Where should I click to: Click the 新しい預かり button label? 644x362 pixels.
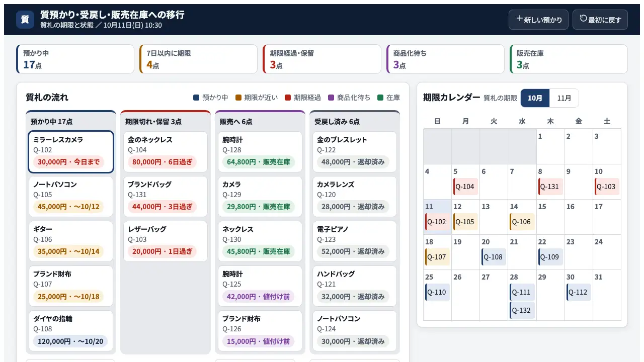[x=543, y=20]
